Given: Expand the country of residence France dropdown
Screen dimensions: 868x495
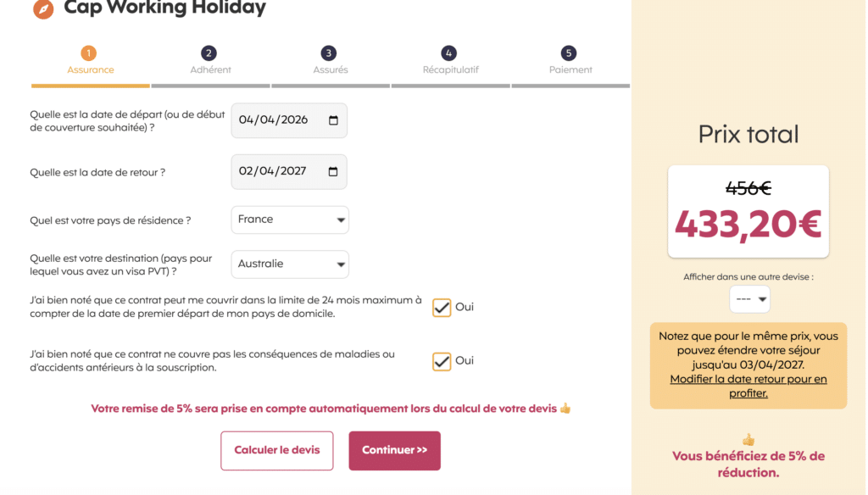Looking at the screenshot, I should pyautogui.click(x=290, y=220).
